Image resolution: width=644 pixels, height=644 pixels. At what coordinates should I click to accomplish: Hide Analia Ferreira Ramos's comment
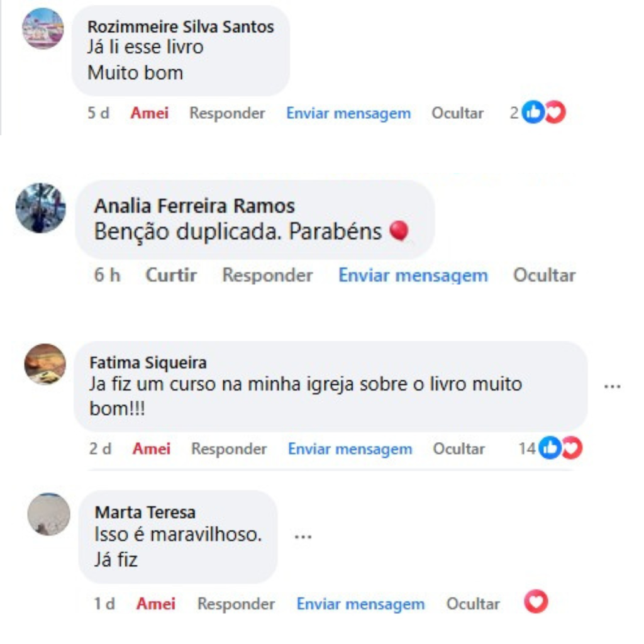[544, 275]
